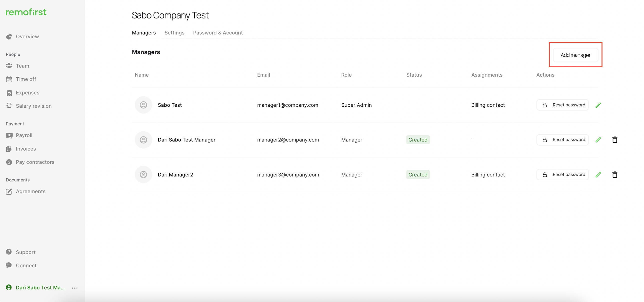Image resolution: width=644 pixels, height=302 pixels.
Task: Click the Payroll money icon
Action: (9, 135)
